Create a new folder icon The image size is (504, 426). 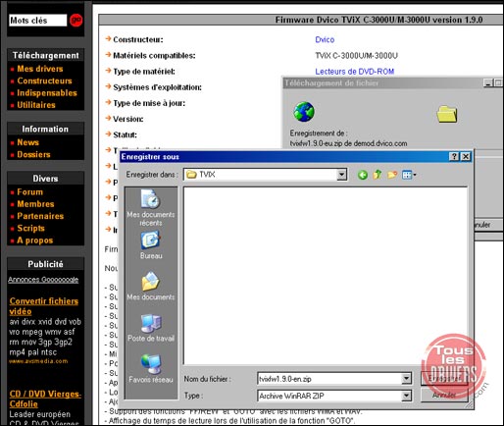coord(392,175)
